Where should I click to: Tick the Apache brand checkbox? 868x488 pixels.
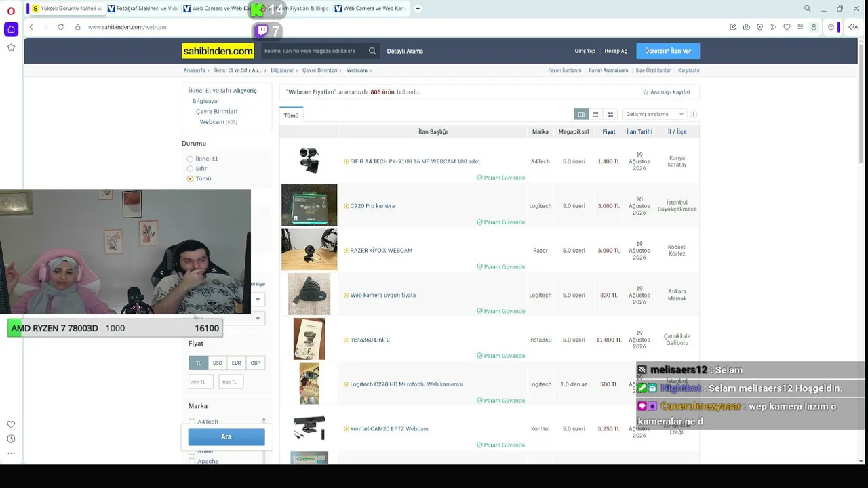click(x=192, y=461)
